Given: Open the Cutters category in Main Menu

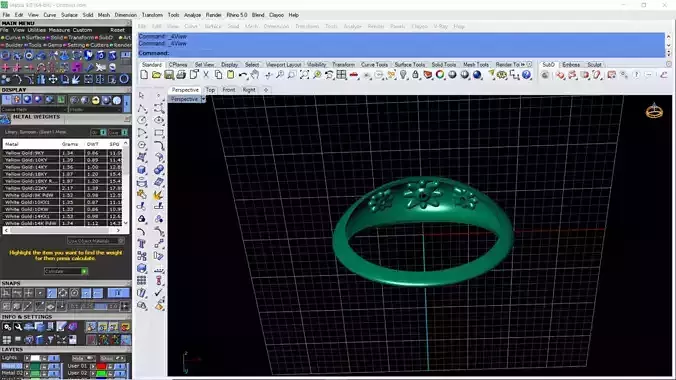Looking at the screenshot, I should [x=100, y=45].
